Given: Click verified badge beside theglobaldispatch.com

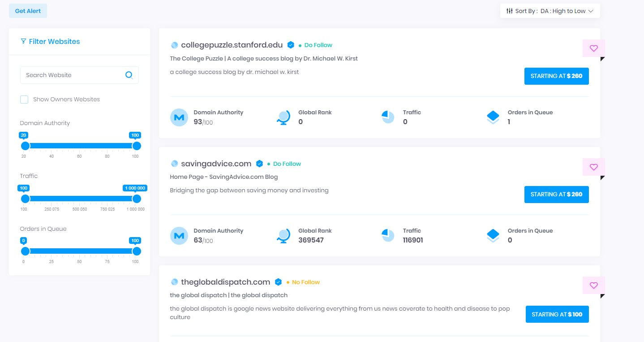Looking at the screenshot, I should coord(278,282).
